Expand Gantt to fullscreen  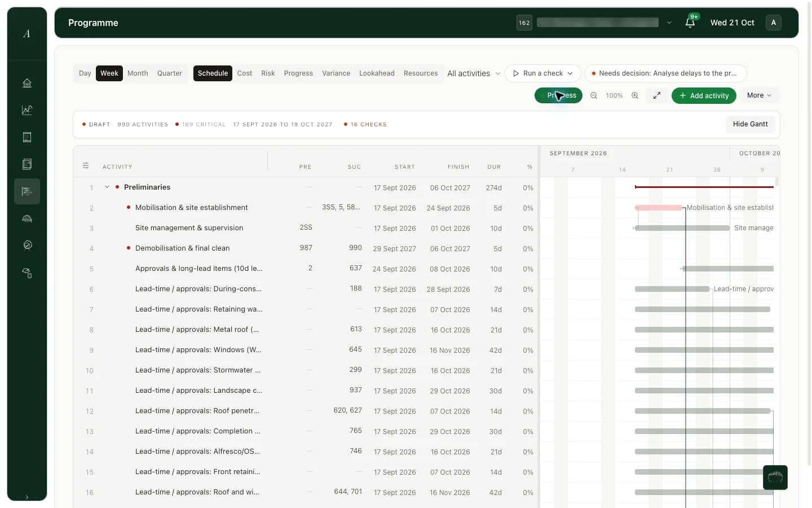click(x=657, y=95)
